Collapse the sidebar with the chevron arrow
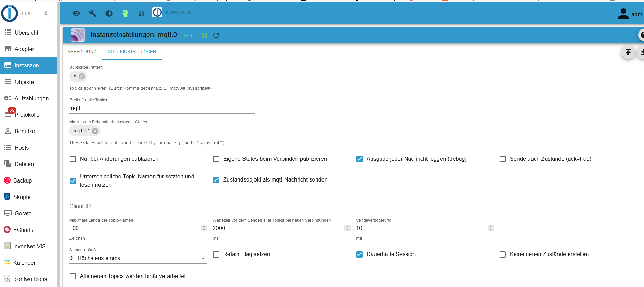This screenshot has width=644, height=287. tap(46, 13)
